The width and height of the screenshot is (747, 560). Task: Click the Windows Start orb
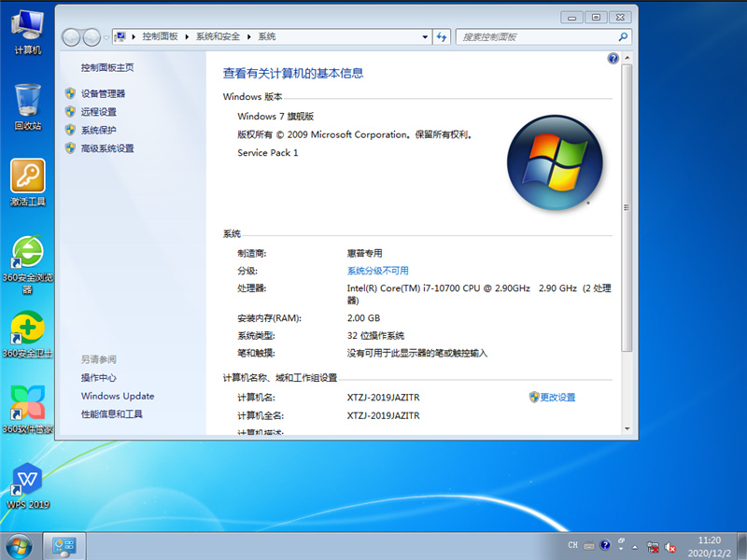[x=19, y=546]
